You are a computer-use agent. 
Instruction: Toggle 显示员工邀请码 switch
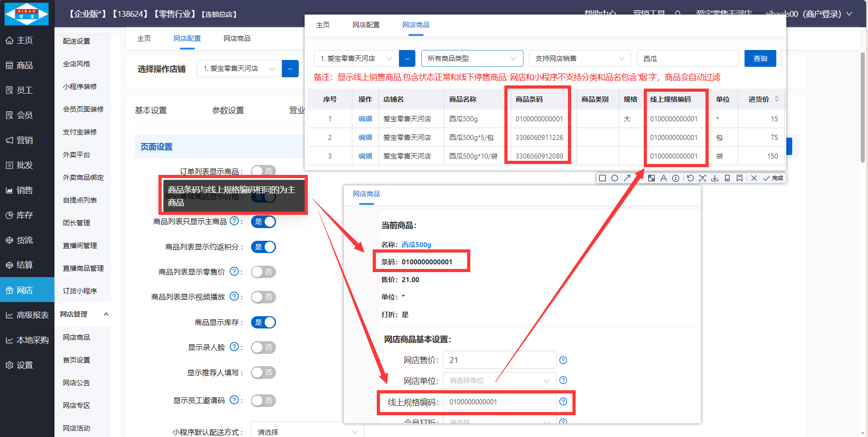(x=263, y=401)
